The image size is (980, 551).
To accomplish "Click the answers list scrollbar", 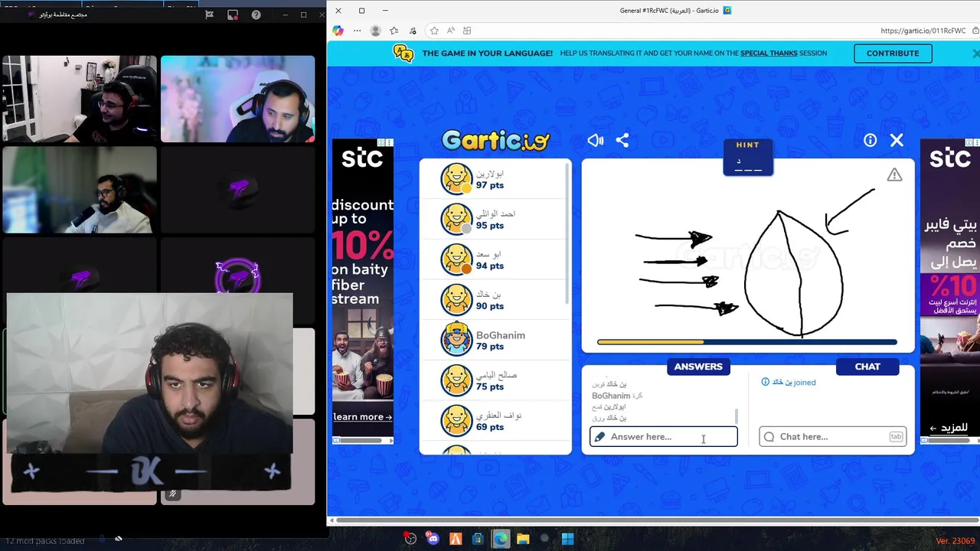I will point(736,416).
